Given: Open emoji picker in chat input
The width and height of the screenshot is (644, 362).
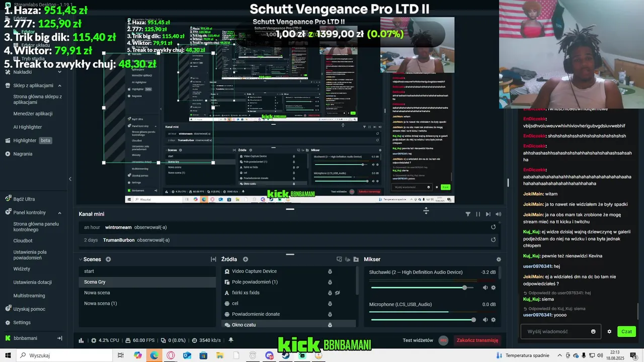Looking at the screenshot, I should click(594, 332).
